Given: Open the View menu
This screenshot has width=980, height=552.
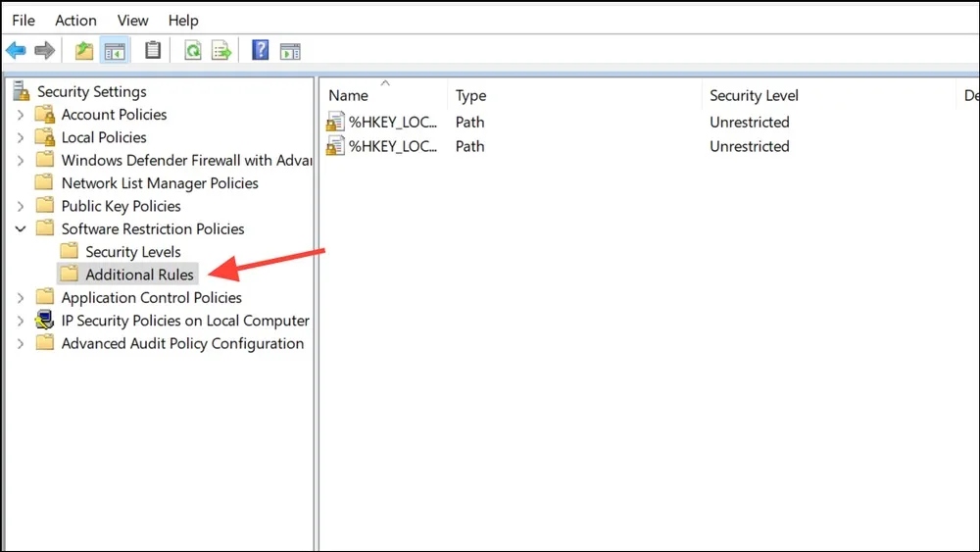Looking at the screenshot, I should pos(132,21).
